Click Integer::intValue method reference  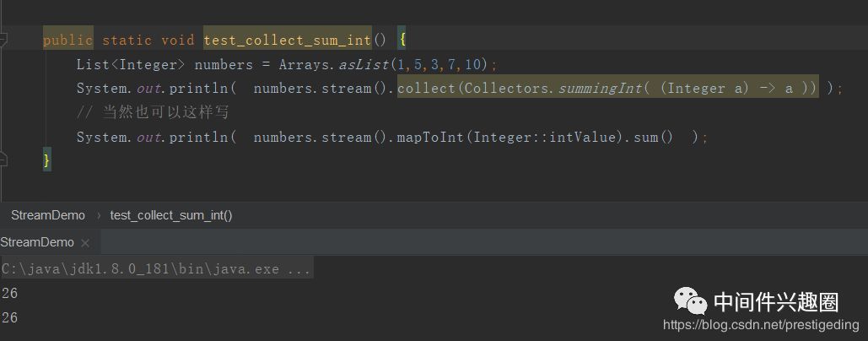[545, 138]
